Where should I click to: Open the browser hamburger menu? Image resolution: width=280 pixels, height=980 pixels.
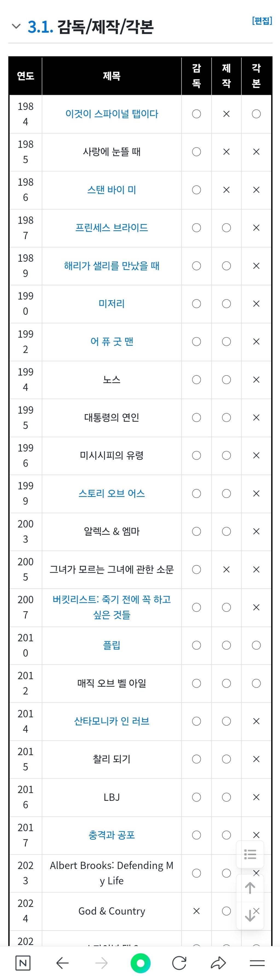point(257,963)
